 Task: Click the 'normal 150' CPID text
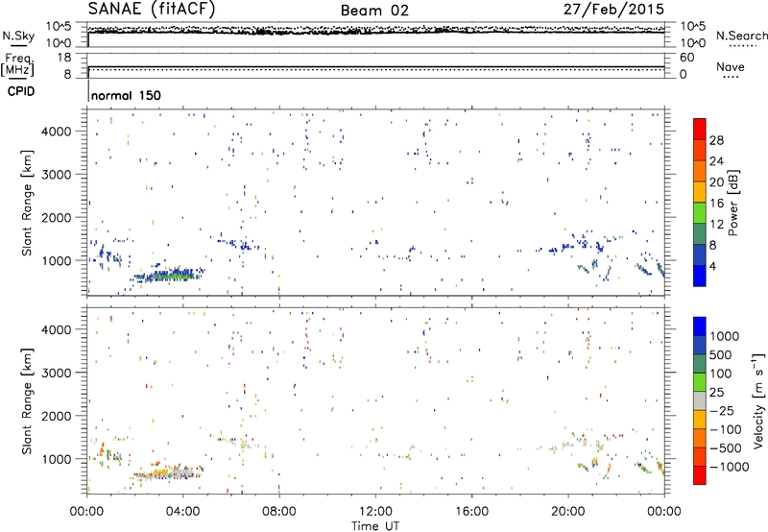[126, 95]
